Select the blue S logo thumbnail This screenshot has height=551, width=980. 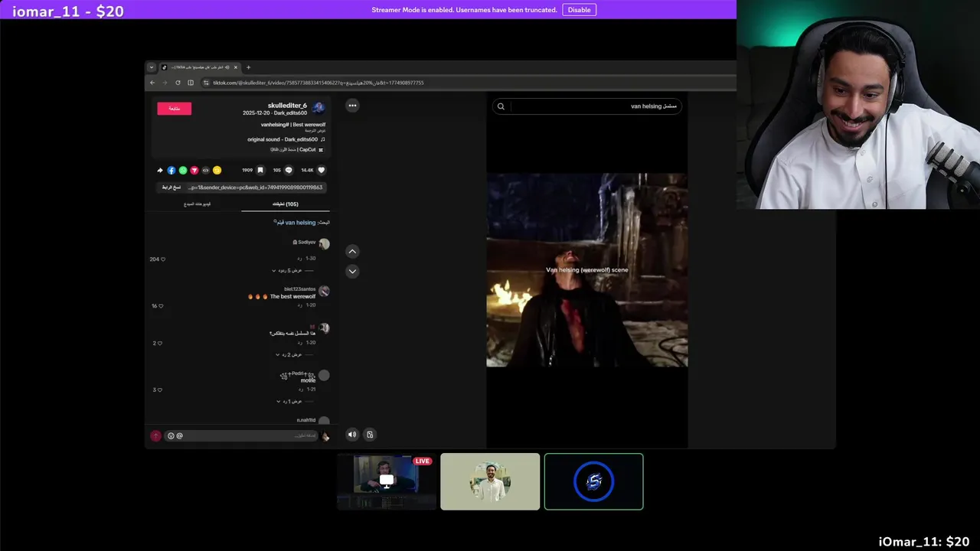(593, 481)
